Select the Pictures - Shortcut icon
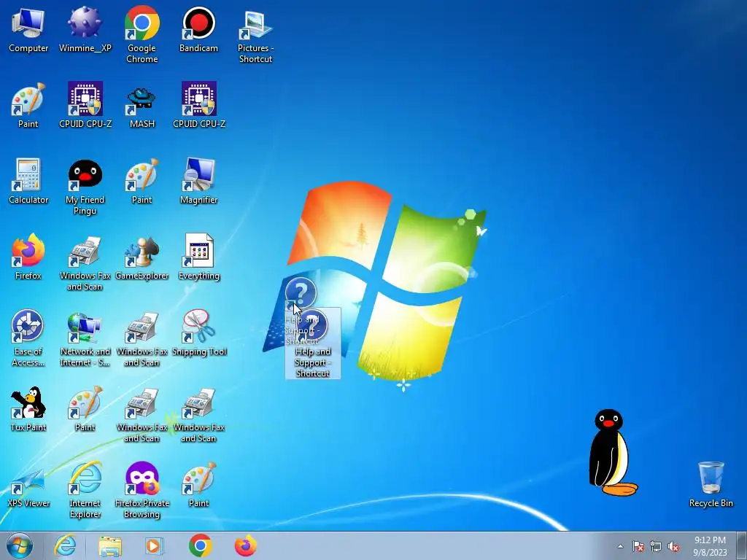 [x=256, y=36]
